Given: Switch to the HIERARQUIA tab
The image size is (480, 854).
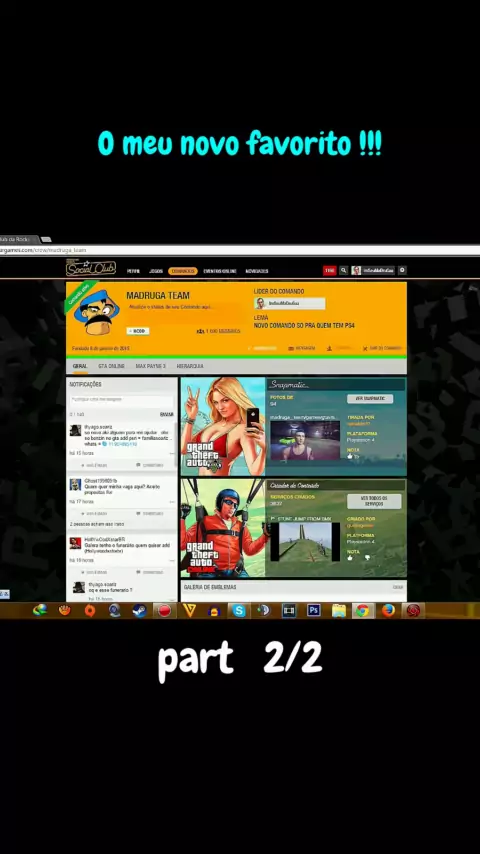Looking at the screenshot, I should coord(190,366).
